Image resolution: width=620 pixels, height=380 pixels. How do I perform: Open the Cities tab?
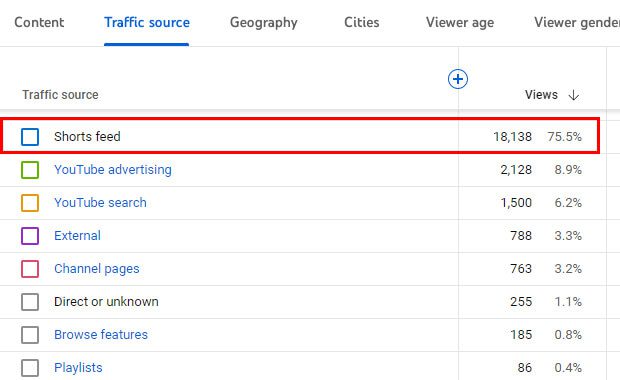tap(361, 23)
